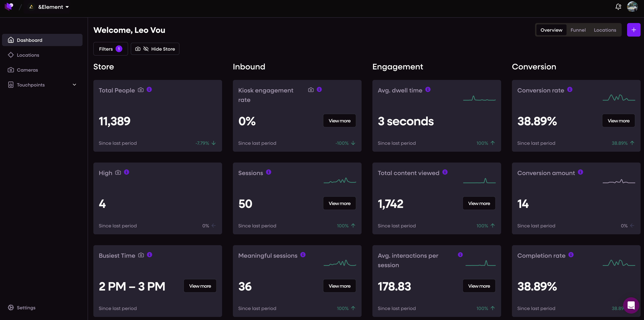Open the &Element workspace dropdown

(49, 7)
